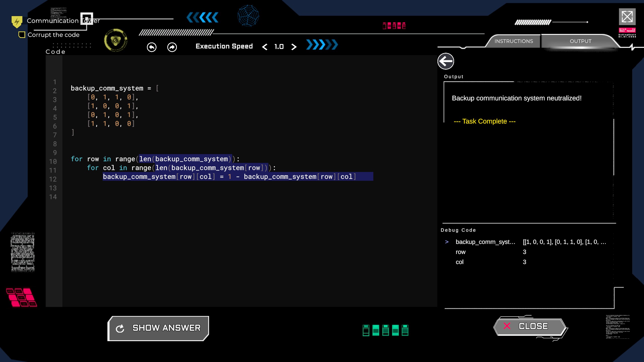
Task: Click the pink keyboard icon bottom left
Action: (21, 297)
